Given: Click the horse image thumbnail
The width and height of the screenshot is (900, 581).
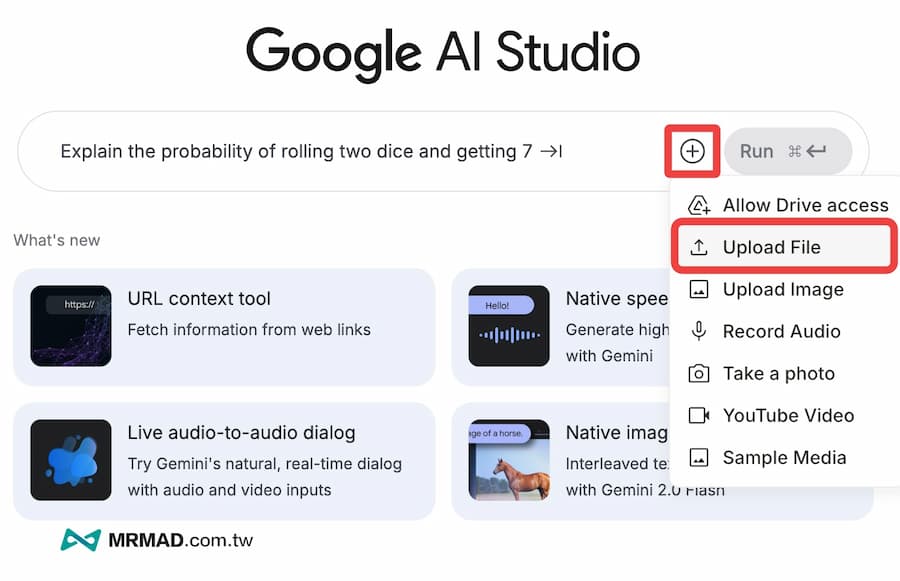Looking at the screenshot, I should click(509, 460).
